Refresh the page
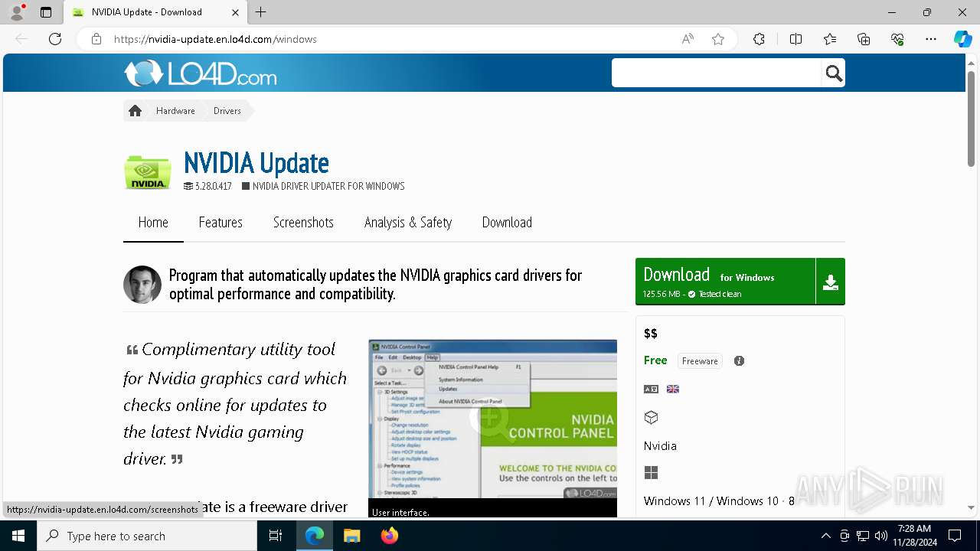This screenshot has height=551, width=980. [x=55, y=39]
